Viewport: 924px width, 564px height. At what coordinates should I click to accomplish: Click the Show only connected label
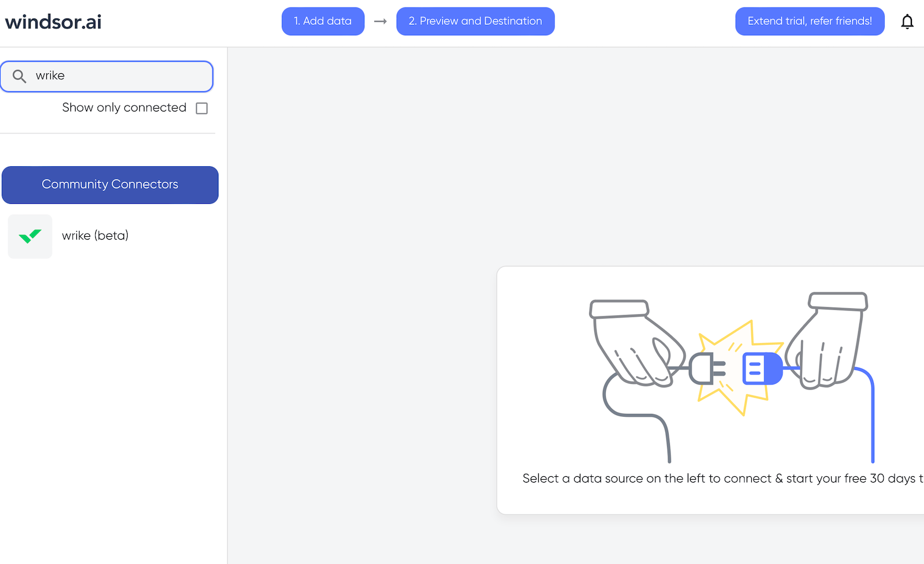(124, 107)
